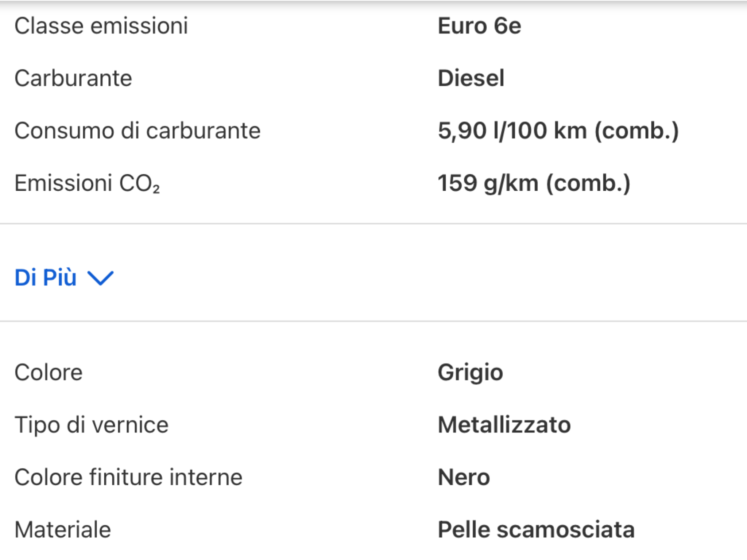Select the Classe emissioni label
This screenshot has height=560, width=747.
(101, 26)
